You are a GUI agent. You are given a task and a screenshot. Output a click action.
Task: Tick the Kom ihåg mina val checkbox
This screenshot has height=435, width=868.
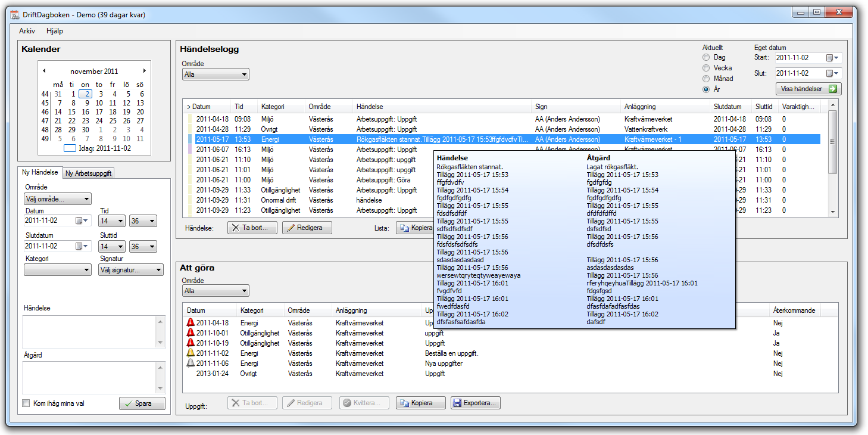click(26, 403)
